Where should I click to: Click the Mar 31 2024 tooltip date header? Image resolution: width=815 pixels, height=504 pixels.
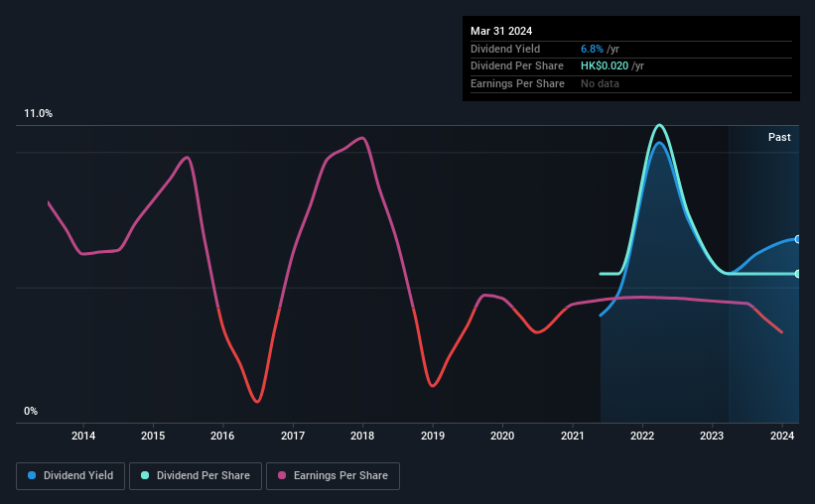tap(501, 31)
